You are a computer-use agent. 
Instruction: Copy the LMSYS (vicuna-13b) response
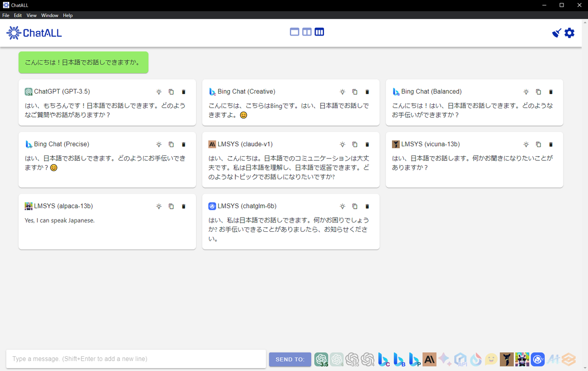coord(538,144)
